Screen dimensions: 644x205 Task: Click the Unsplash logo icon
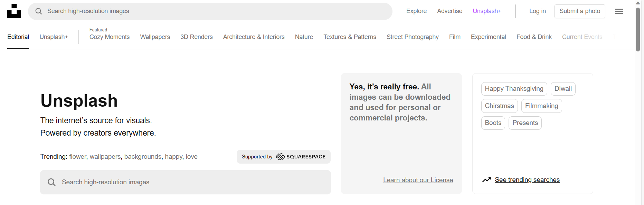pos(14,11)
